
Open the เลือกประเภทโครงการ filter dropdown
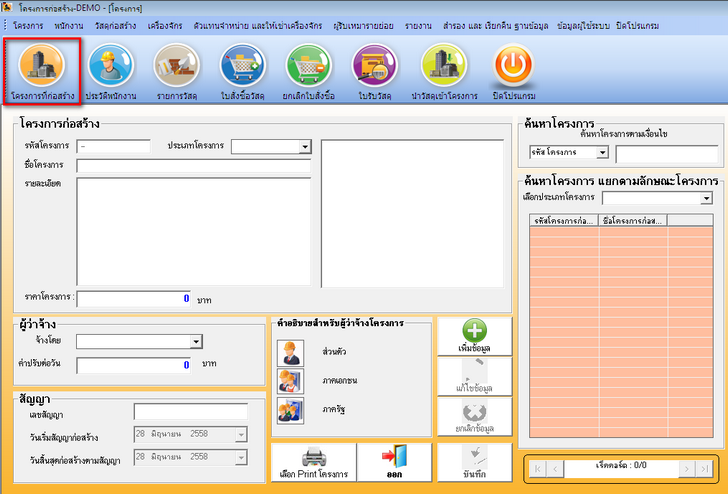[x=706, y=198]
